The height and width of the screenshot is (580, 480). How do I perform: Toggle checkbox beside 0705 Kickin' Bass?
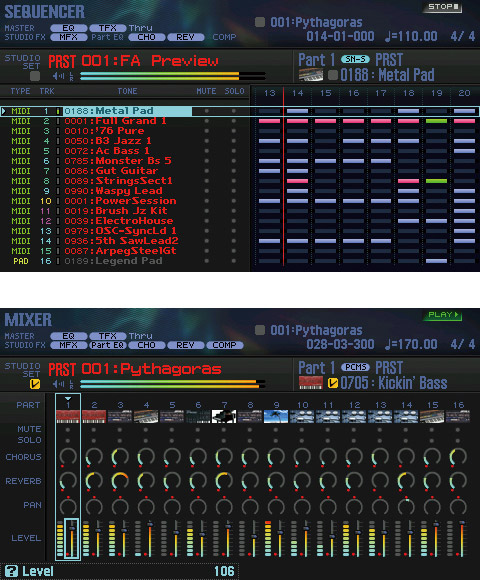pyautogui.click(x=333, y=383)
